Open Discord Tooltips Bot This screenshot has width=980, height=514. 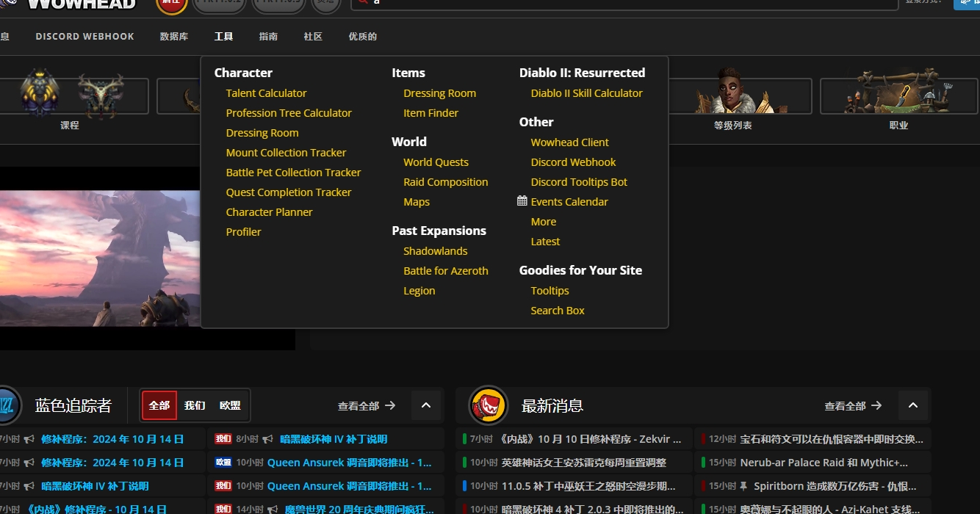click(x=580, y=182)
